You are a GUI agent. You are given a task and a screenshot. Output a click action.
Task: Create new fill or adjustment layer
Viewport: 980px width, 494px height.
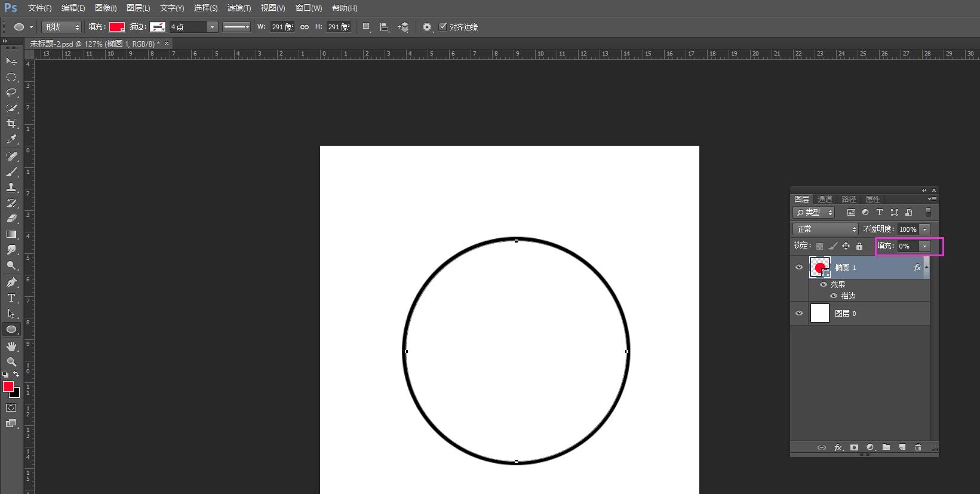click(x=870, y=447)
